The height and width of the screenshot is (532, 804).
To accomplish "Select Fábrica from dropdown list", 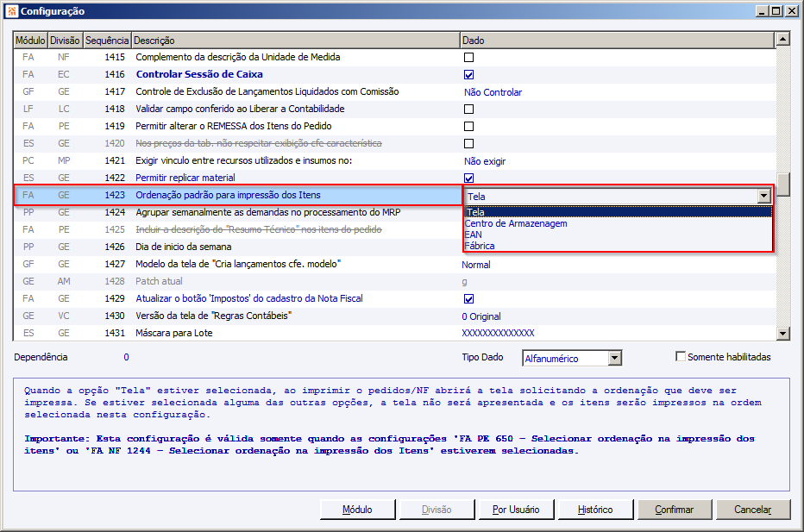I will (618, 246).
